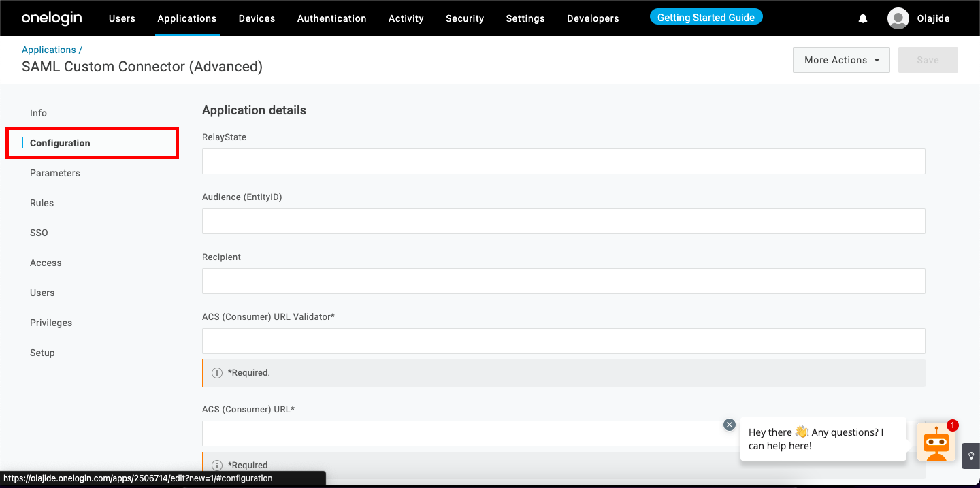Select the Setup sidebar tab

click(x=42, y=353)
